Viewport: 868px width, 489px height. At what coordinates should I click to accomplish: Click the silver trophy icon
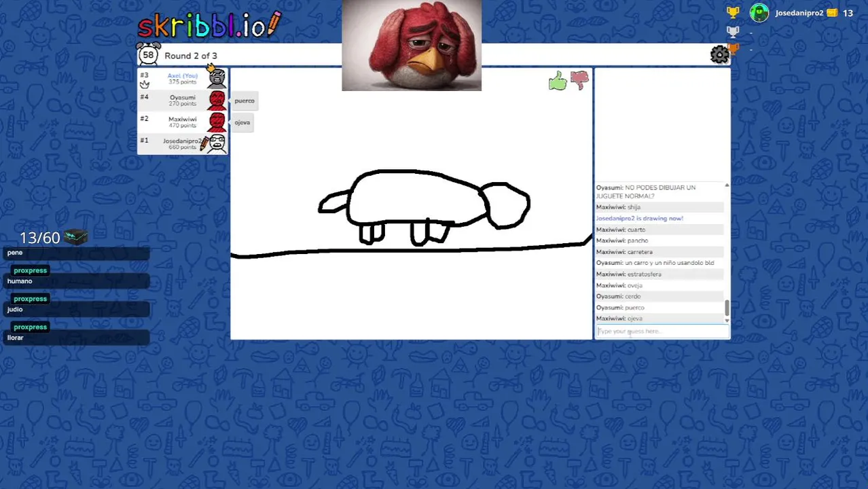(733, 31)
